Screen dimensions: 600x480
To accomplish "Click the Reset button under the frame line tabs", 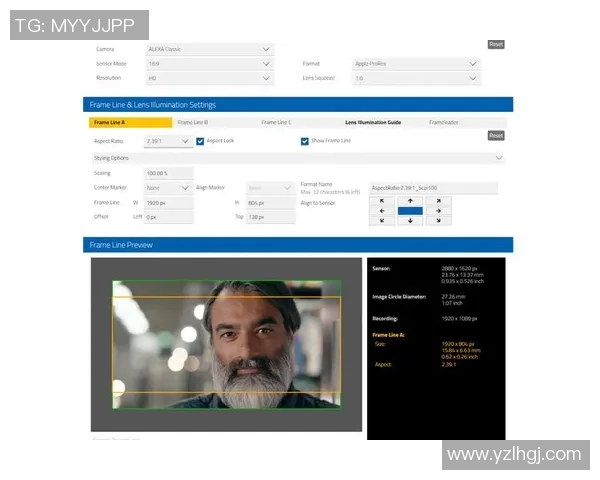I will [x=495, y=136].
